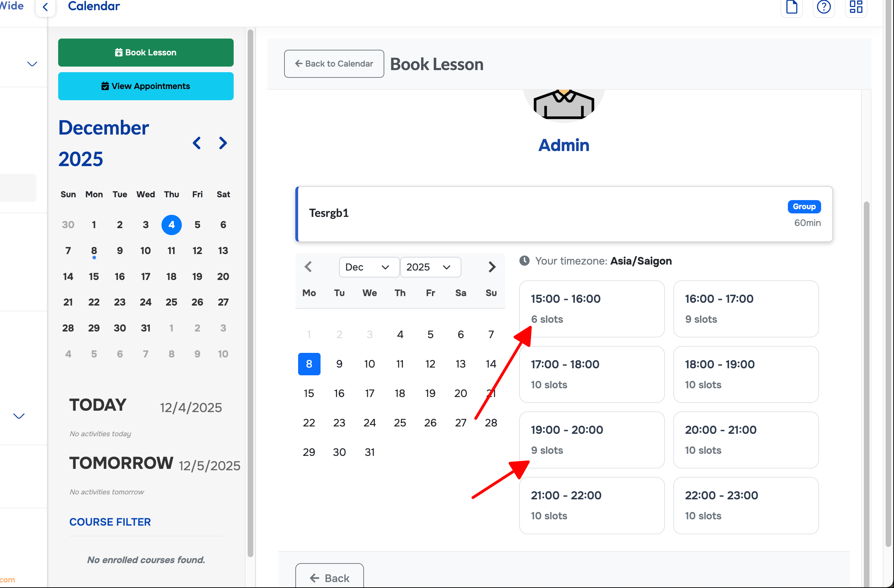894x588 pixels.
Task: Click next month arrow in booking date picker
Action: point(492,267)
